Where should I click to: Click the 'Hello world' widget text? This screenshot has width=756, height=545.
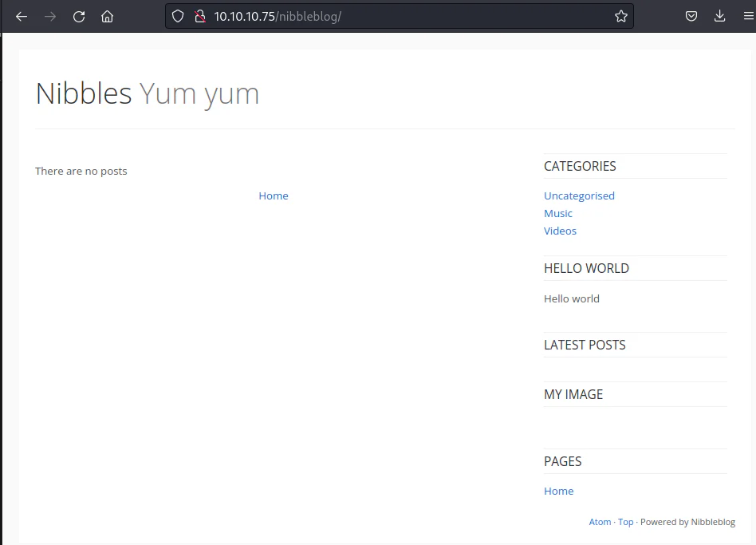pyautogui.click(x=571, y=298)
